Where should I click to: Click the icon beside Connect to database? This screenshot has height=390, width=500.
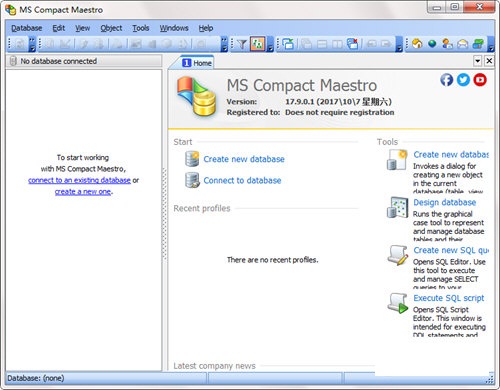tap(192, 180)
